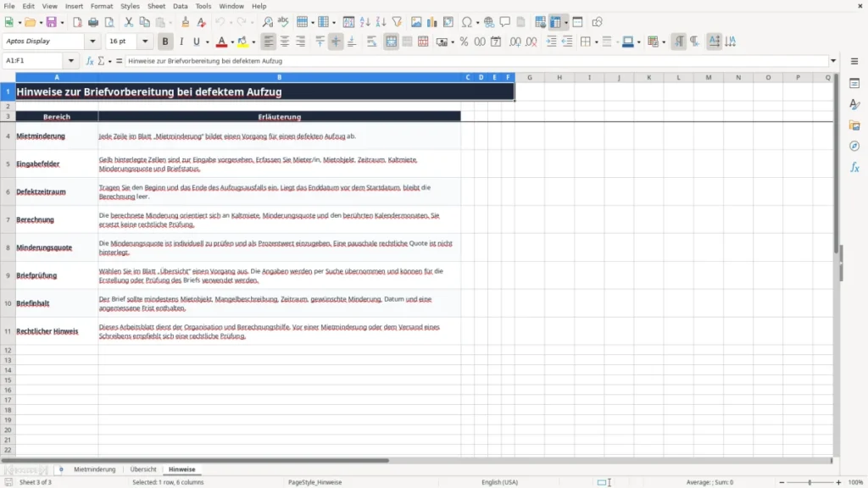
Task: Toggle wrap text
Action: (371, 42)
